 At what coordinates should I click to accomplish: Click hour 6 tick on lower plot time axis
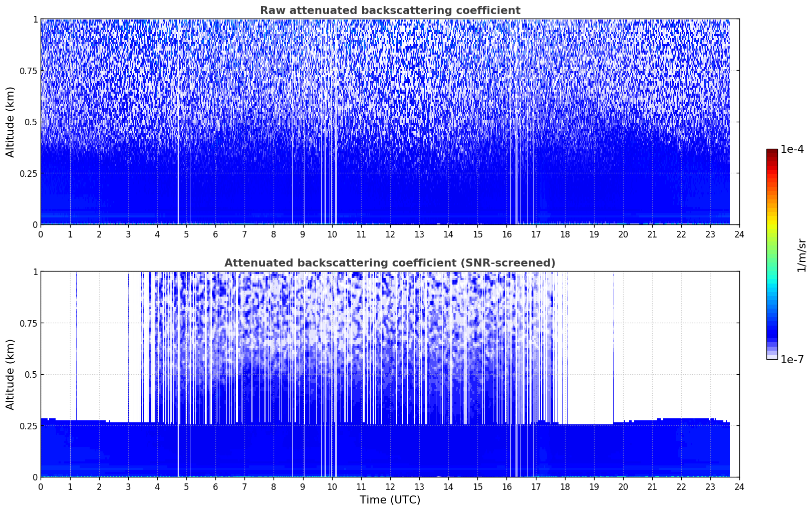(215, 486)
